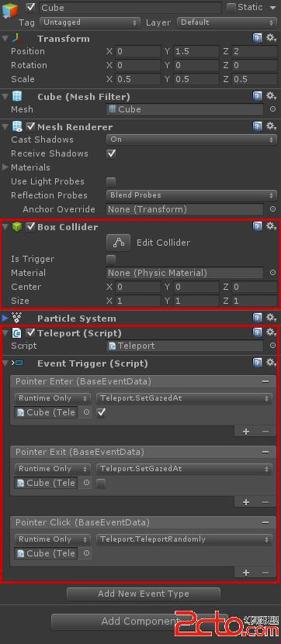Screen dimensions: 281x644
Task: Open the Cast Shadows dropdown
Action: tap(191, 139)
